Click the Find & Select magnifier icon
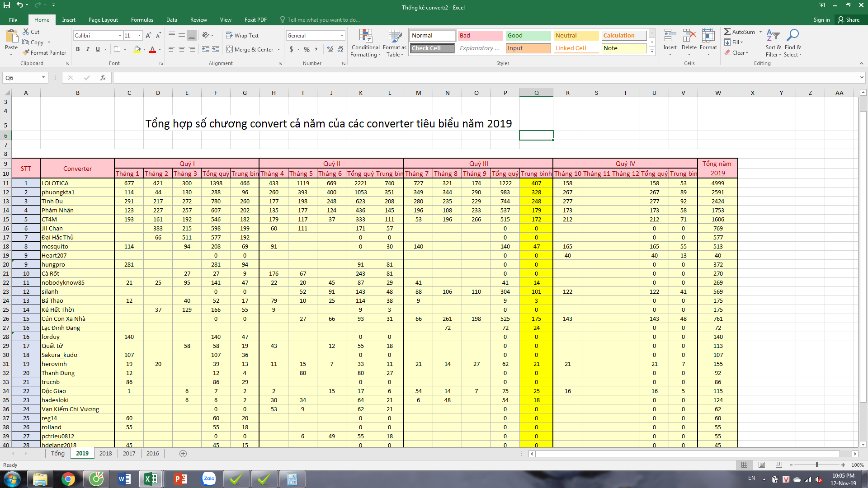This screenshot has width=868, height=488. coord(793,36)
